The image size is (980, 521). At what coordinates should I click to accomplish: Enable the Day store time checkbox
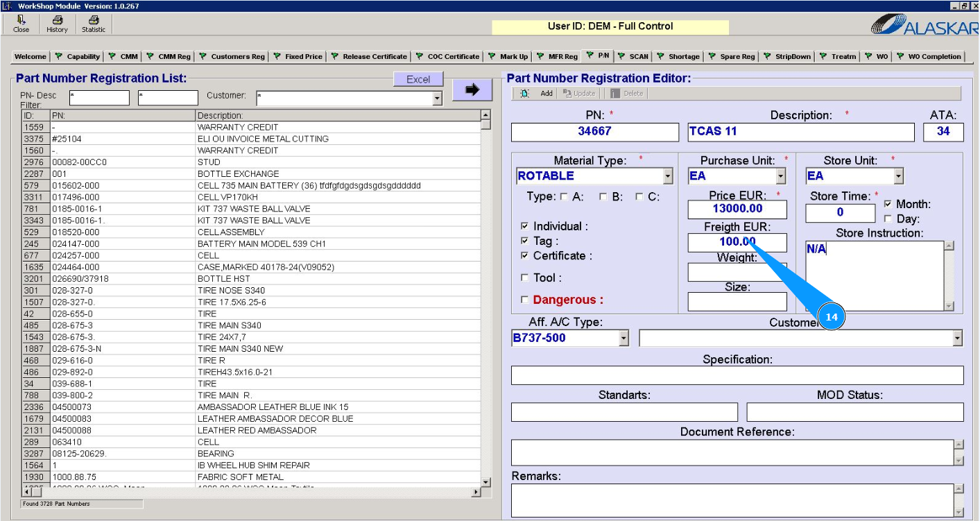pos(888,219)
